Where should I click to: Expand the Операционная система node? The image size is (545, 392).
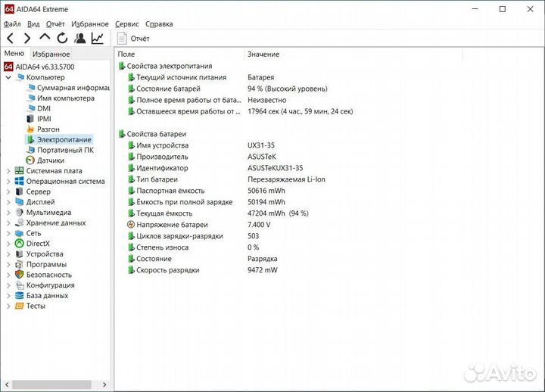coord(8,182)
